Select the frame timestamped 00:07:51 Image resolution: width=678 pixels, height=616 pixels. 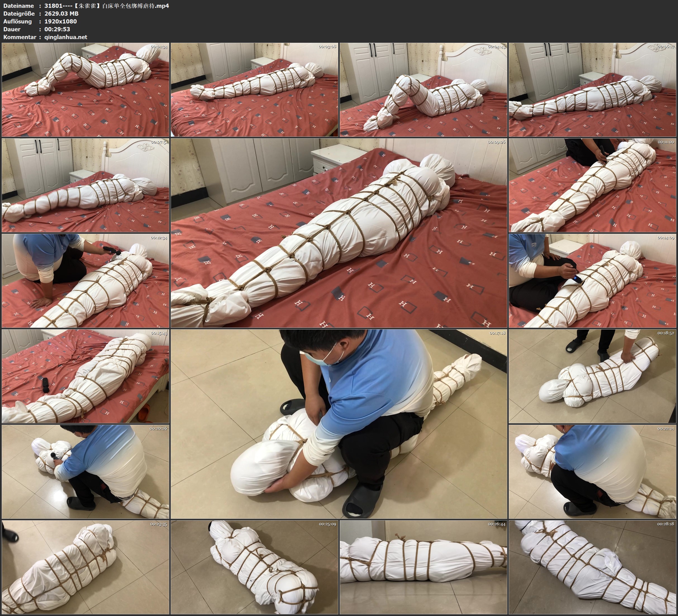point(85,185)
